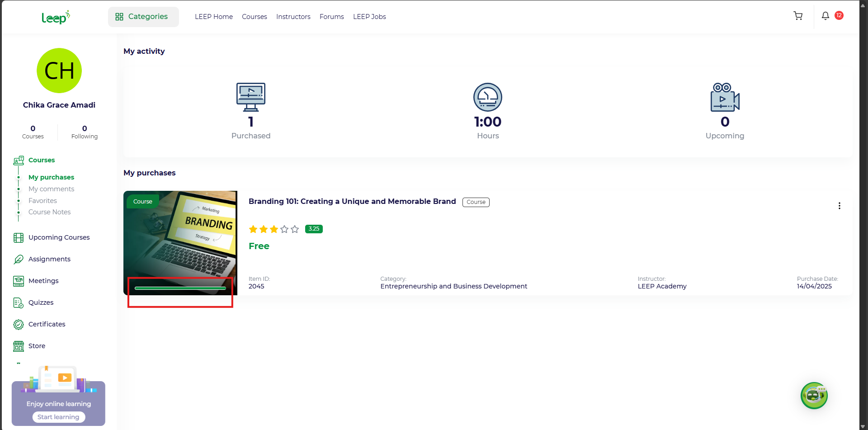Viewport: 868px width, 430px height.
Task: Open the Certificates section
Action: coord(47,324)
